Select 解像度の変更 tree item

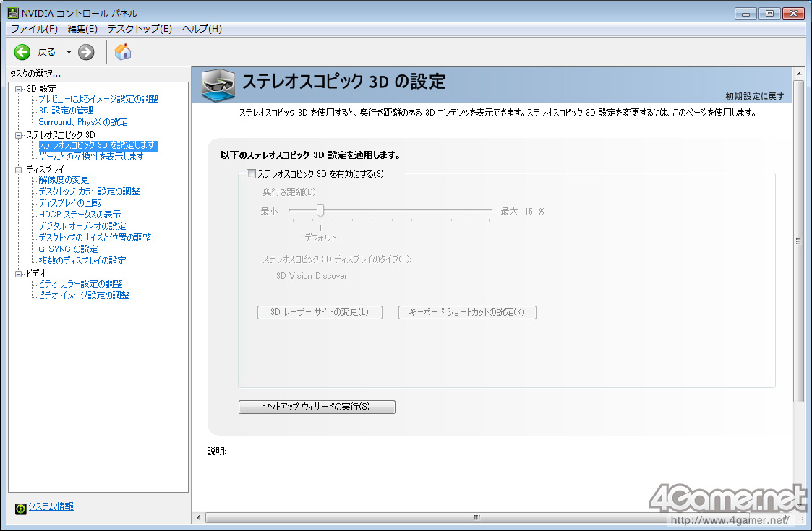click(x=64, y=180)
